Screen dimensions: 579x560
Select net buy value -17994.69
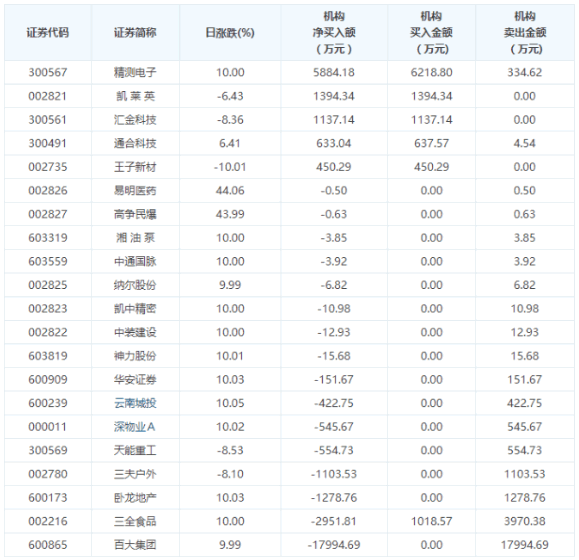tap(334, 545)
